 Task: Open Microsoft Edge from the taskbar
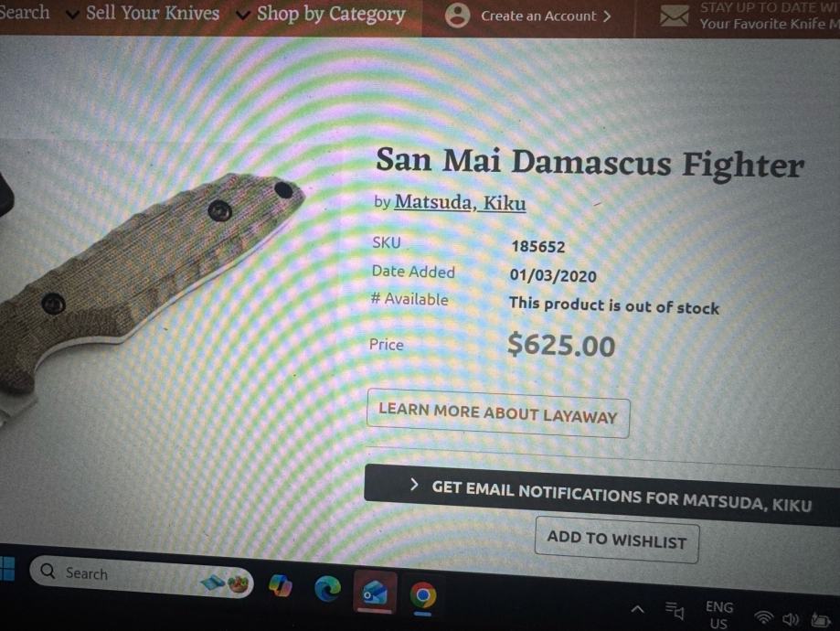[x=327, y=589]
